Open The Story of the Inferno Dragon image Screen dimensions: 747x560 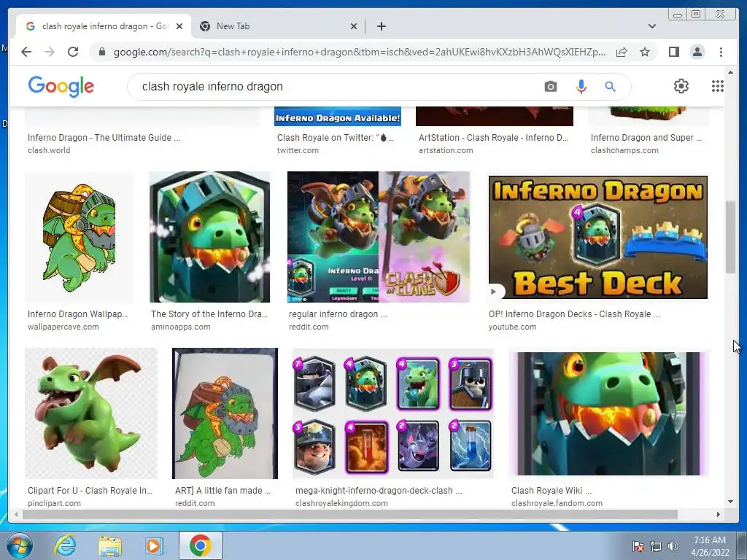point(209,237)
